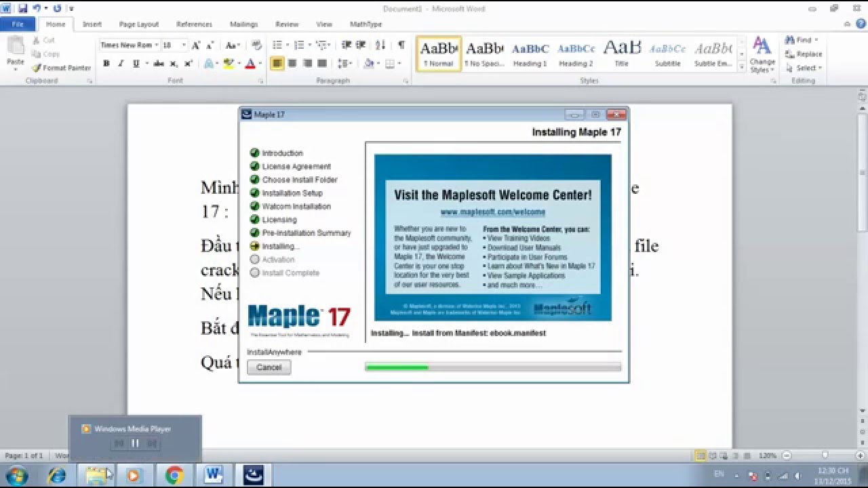This screenshot has height=488, width=868.
Task: Click the Undo arrow in Word title bar
Action: click(x=36, y=9)
